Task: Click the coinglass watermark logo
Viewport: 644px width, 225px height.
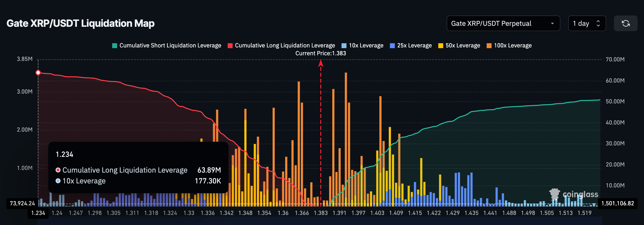Action: pos(573,194)
